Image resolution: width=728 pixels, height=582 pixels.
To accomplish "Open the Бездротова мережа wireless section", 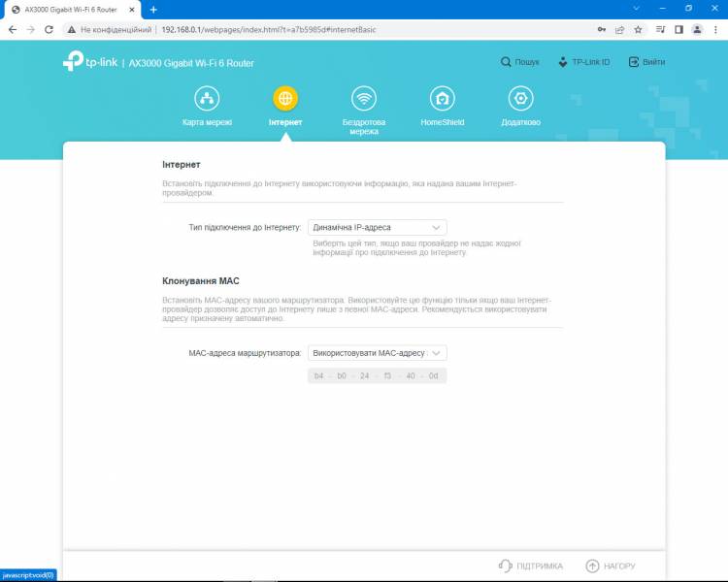I will pos(364,99).
